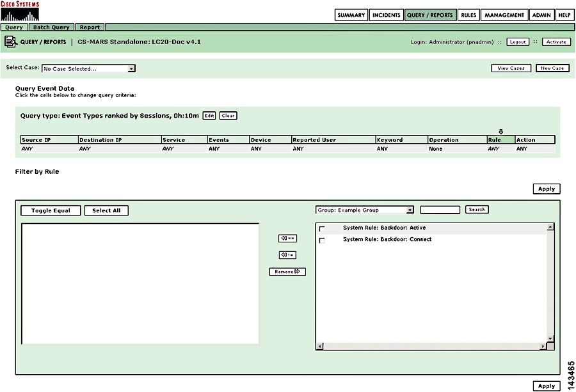The height and width of the screenshot is (392, 576).
Task: Click the Rule column header
Action: (501, 140)
